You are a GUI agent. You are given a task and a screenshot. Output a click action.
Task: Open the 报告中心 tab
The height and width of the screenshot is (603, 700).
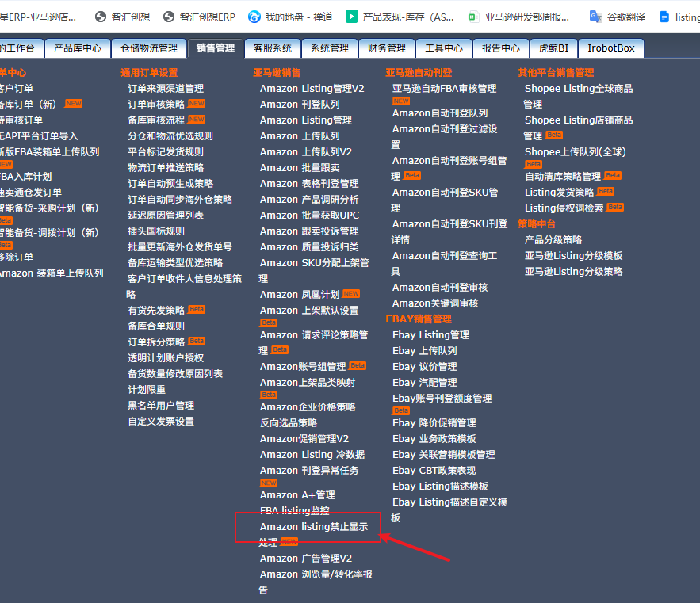pos(501,48)
